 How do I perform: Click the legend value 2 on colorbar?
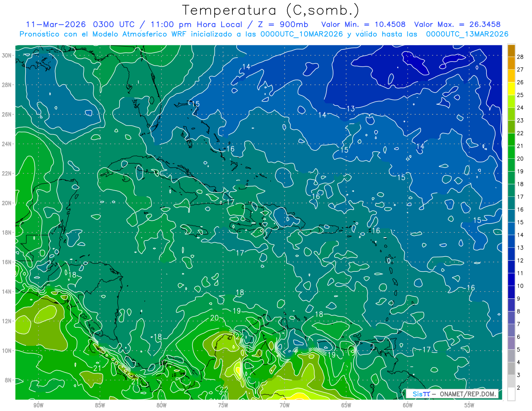519,388
